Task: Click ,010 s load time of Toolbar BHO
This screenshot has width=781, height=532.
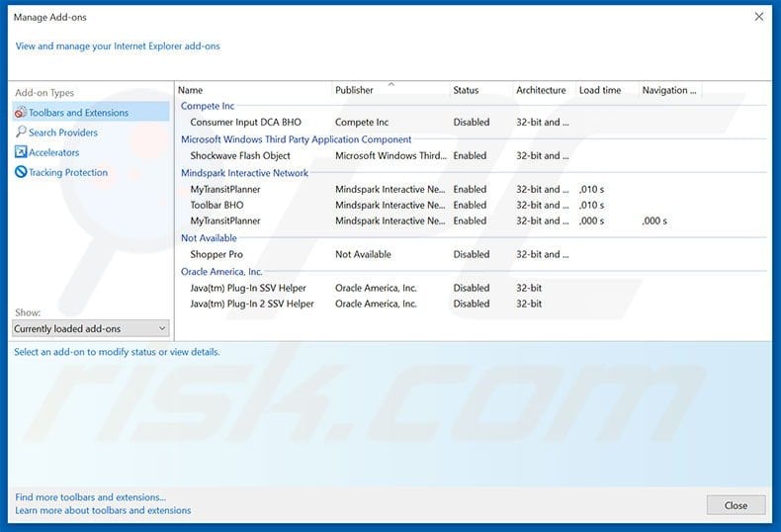Action: [591, 205]
